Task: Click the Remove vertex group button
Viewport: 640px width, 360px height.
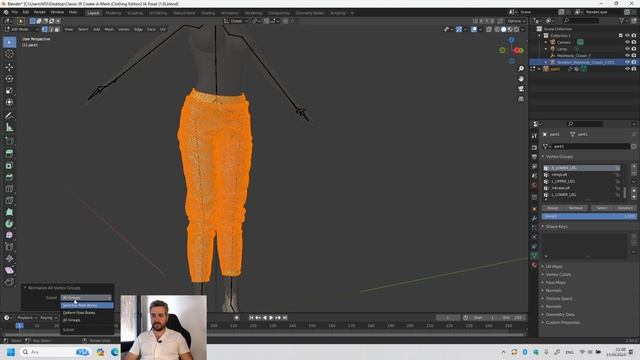Action: (x=576, y=208)
